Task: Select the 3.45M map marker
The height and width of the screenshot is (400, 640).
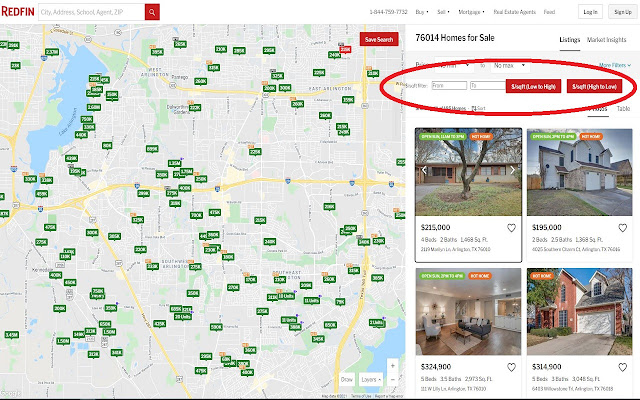Action: click(x=11, y=335)
